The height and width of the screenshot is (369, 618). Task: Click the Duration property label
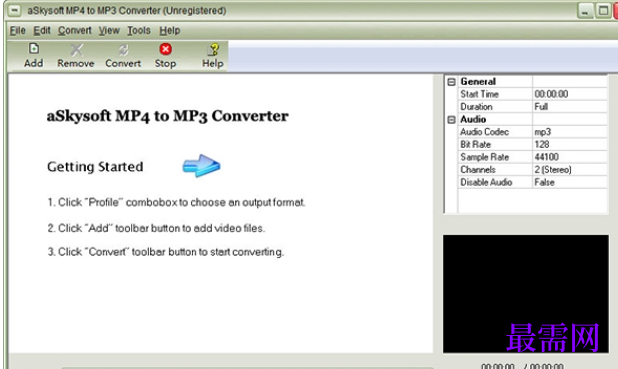[x=476, y=106]
